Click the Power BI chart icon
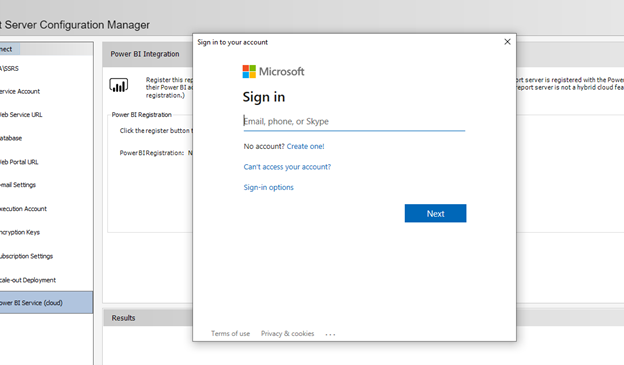Image resolution: width=624 pixels, height=365 pixels. tap(119, 85)
